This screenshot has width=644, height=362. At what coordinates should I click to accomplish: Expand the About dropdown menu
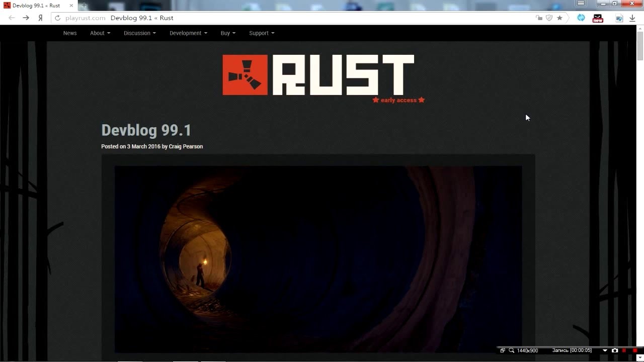tap(100, 33)
